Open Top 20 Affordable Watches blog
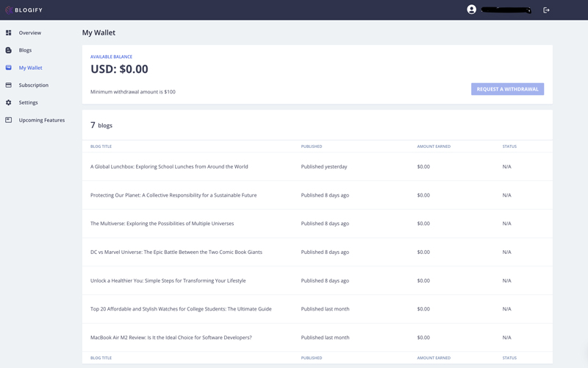This screenshot has height=368, width=588. coord(181,309)
